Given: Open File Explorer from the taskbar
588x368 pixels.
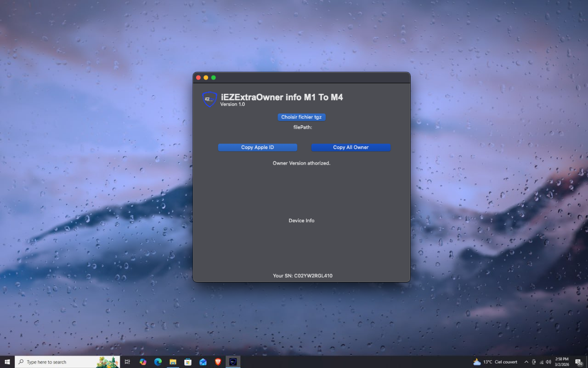Looking at the screenshot, I should point(173,362).
